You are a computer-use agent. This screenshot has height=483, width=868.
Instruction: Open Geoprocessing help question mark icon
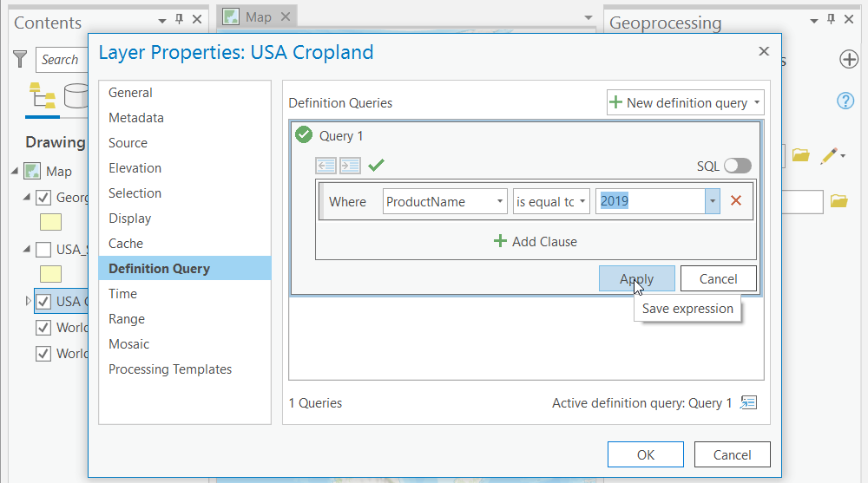pos(845,101)
